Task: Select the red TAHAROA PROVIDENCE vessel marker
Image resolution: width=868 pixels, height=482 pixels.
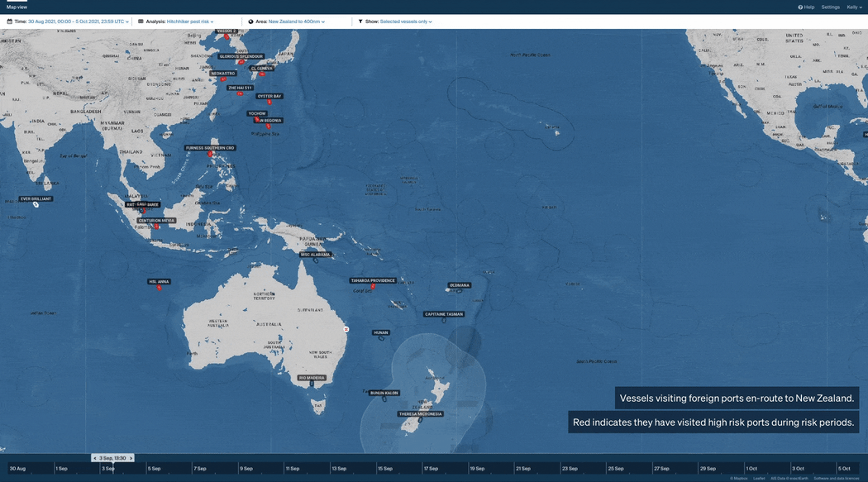Action: (x=373, y=287)
